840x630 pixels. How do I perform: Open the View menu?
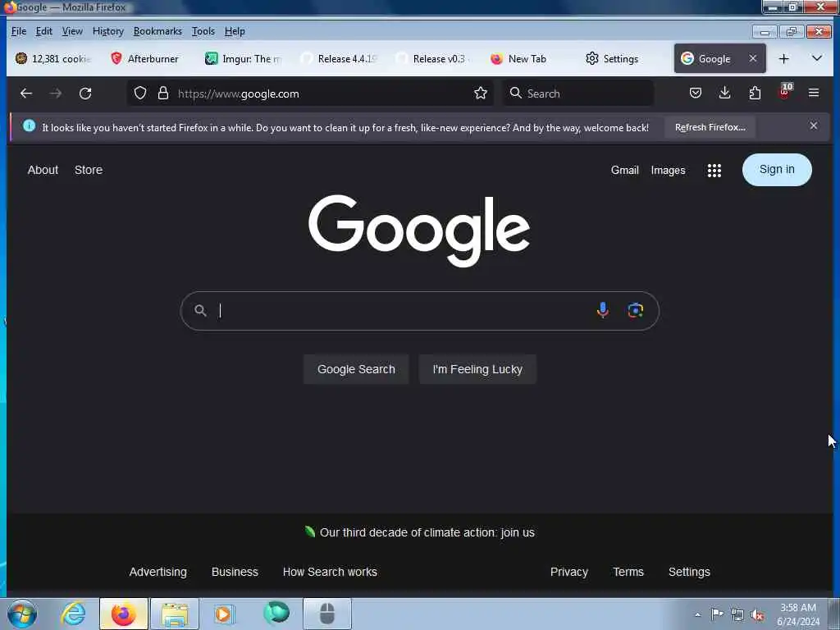point(72,31)
